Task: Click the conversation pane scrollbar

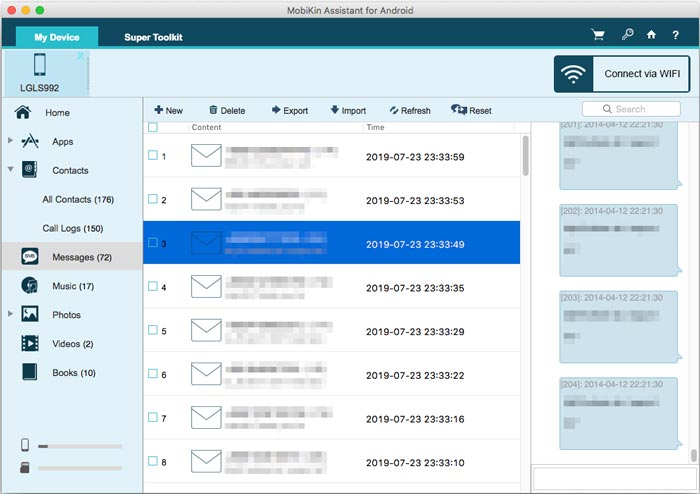Action: (693, 456)
